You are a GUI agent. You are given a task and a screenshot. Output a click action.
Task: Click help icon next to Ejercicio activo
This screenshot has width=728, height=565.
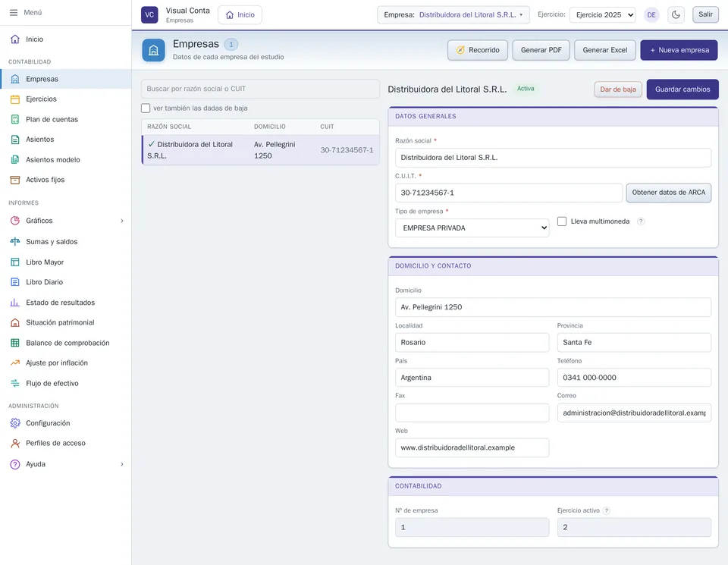[606, 510]
